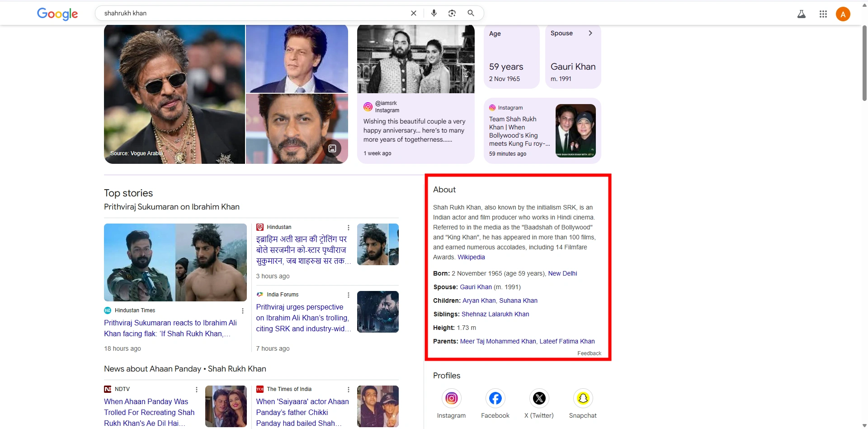
Task: Open Meer Taj Mohammed Khan link
Action: click(498, 341)
